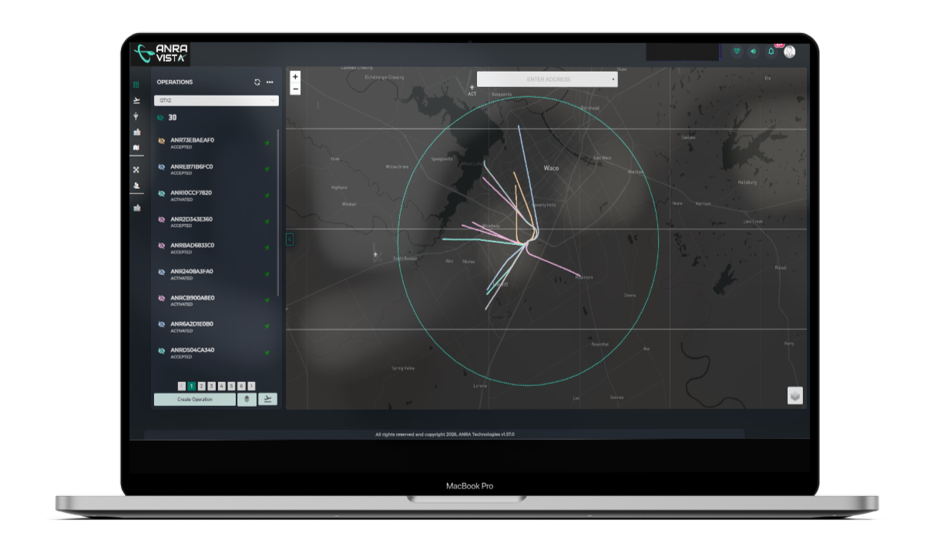Viewport: 941px width, 560px height.
Task: Expand the QTX2 dropdown
Action: coord(216,101)
